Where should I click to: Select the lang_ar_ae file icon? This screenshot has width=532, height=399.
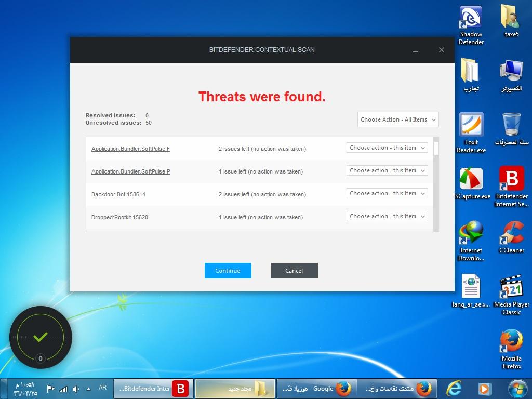(x=471, y=291)
